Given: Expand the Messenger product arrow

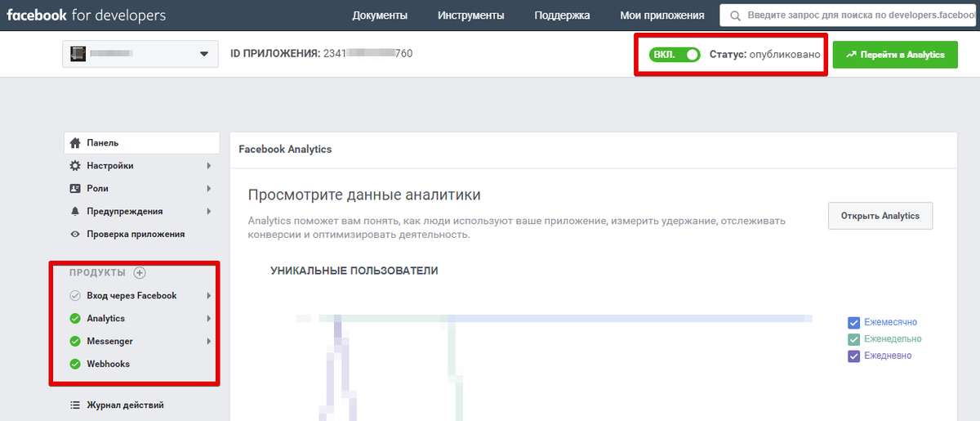Looking at the screenshot, I should point(209,341).
